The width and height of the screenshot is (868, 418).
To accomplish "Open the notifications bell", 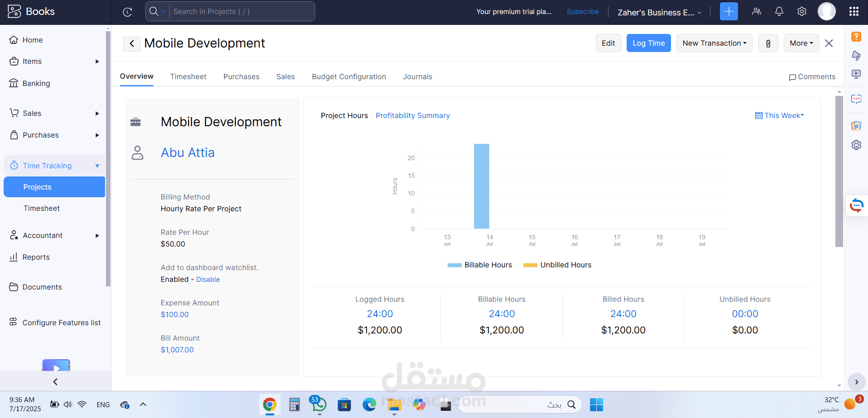I will click(x=779, y=12).
